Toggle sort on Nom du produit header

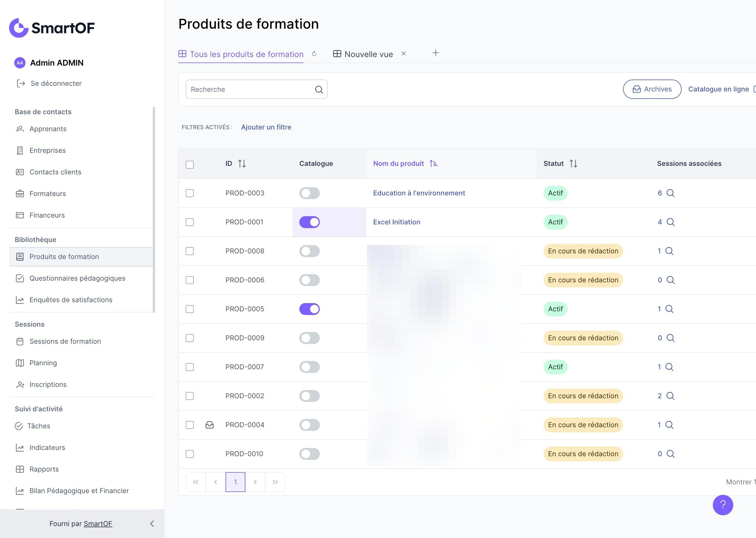coord(433,164)
